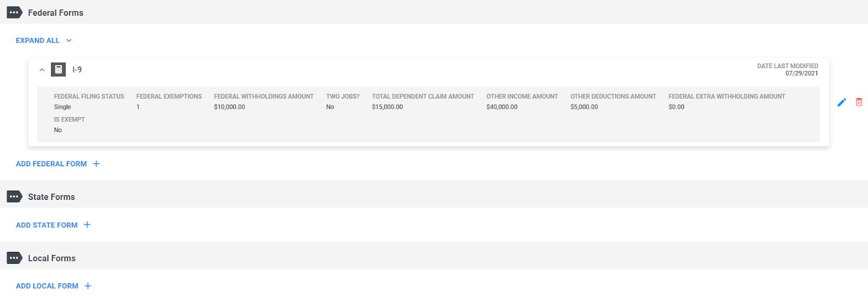
Task: Click the Local Forms tag icon
Action: [x=14, y=258]
